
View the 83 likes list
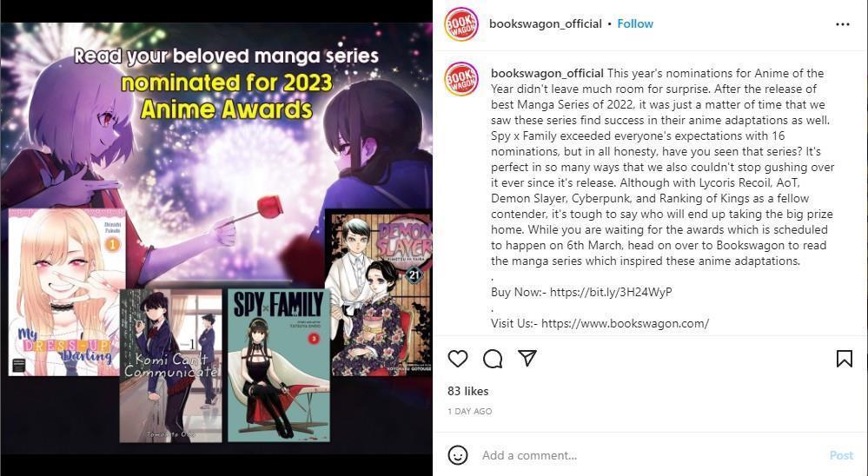coord(467,391)
